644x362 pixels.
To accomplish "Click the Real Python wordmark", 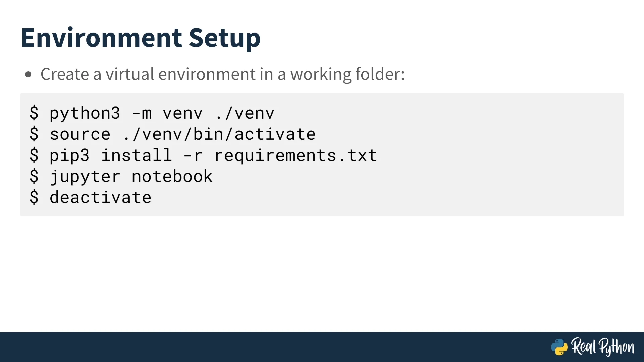I will [x=602, y=347].
